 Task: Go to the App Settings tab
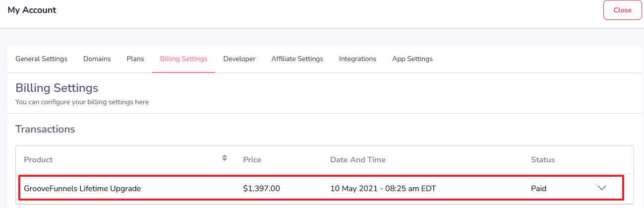click(x=412, y=59)
